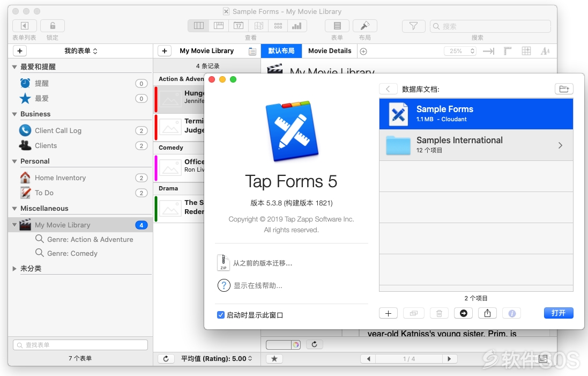The height and width of the screenshot is (376, 588).
Task: Switch to the multi-column list view icon
Action: pyautogui.click(x=219, y=26)
